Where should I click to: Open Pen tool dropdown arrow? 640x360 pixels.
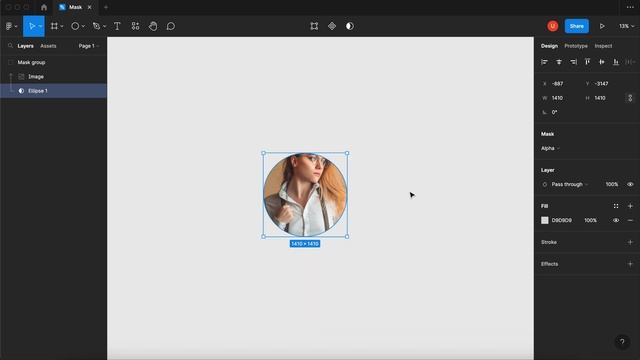click(x=104, y=27)
